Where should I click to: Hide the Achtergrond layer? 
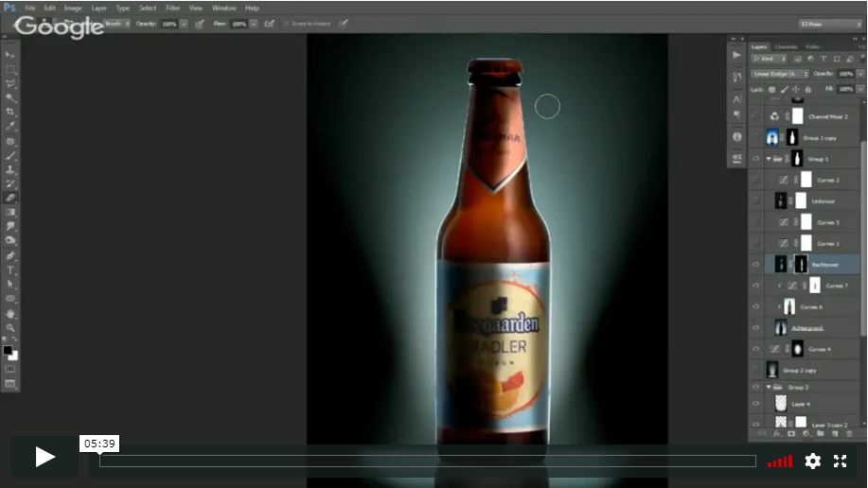point(756,327)
